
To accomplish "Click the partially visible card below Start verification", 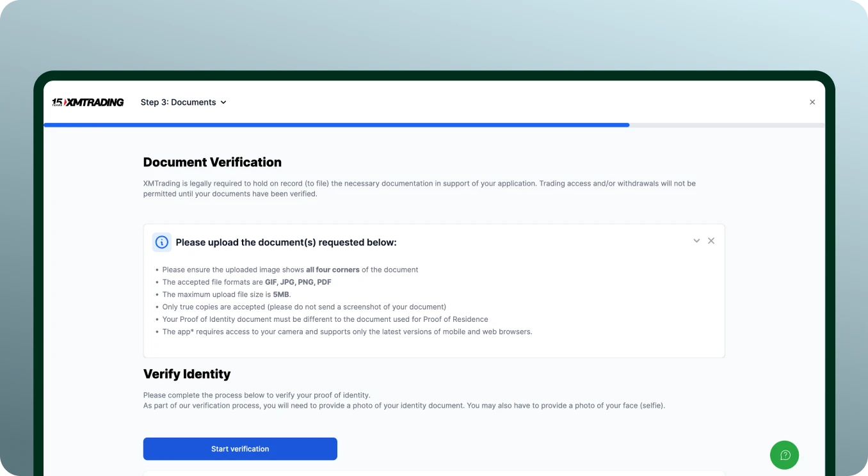I will [434, 473].
